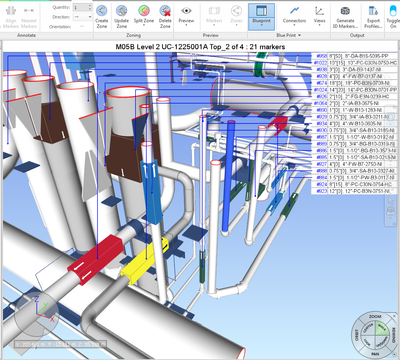The width and height of the screenshot is (400, 360).
Task: Select the Split Zone tool
Action: [x=144, y=15]
